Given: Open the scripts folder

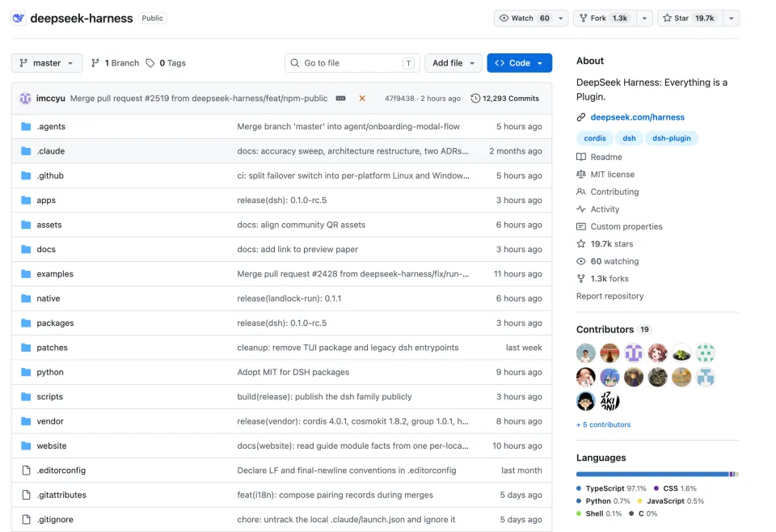Looking at the screenshot, I should (x=49, y=396).
